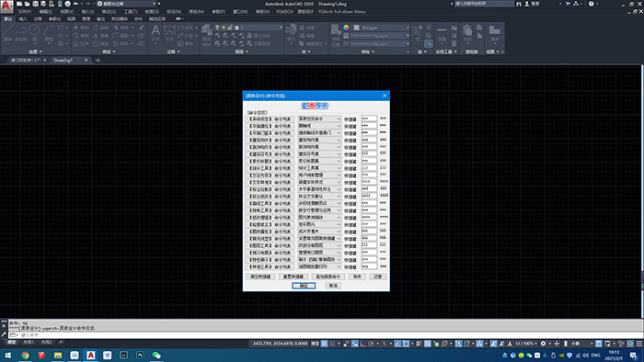The width and height of the screenshot is (644, 362).
Task: Expand the layer selection dropdown in ribbon
Action: point(281,28)
